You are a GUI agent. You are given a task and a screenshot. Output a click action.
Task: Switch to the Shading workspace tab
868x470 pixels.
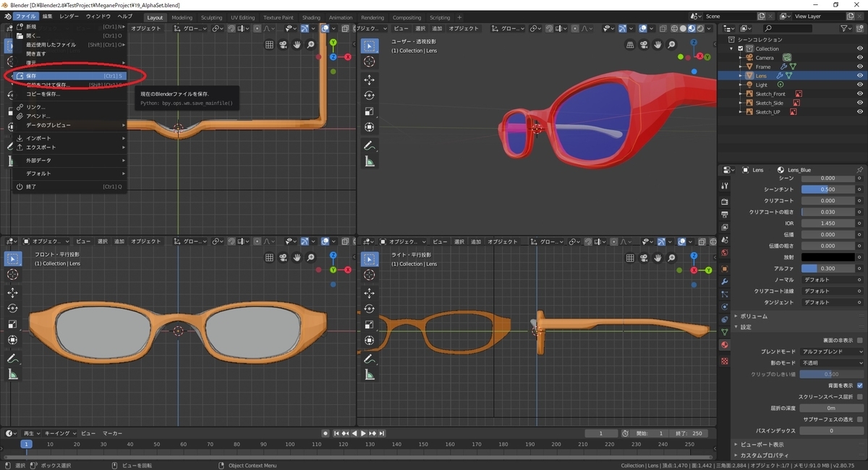(311, 17)
